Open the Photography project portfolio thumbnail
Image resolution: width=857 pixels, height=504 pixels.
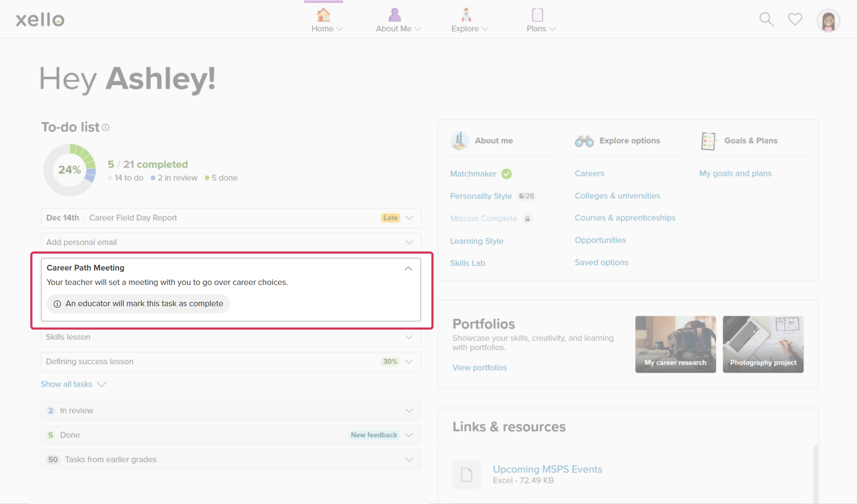pos(763,344)
